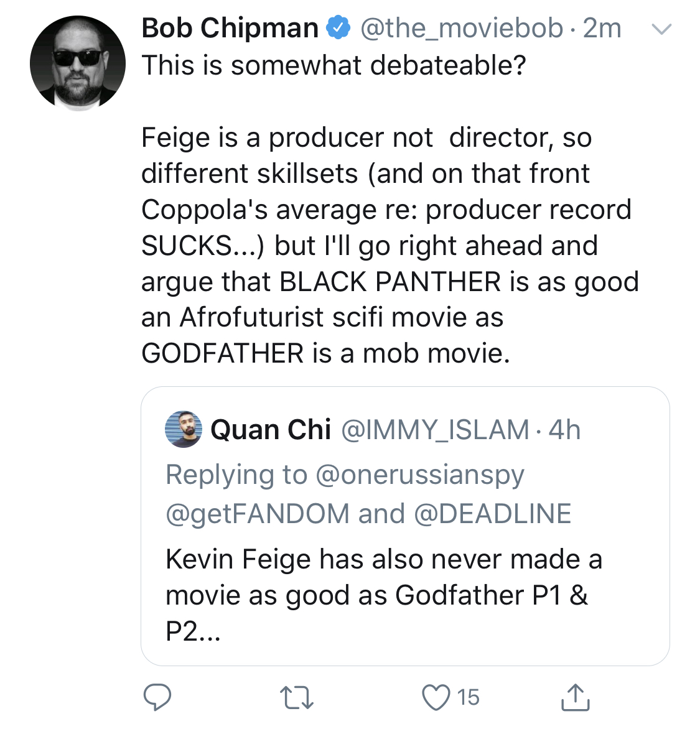Click the 4h quoted tweet timestamp
Screen dimensions: 700x729
pos(564,430)
